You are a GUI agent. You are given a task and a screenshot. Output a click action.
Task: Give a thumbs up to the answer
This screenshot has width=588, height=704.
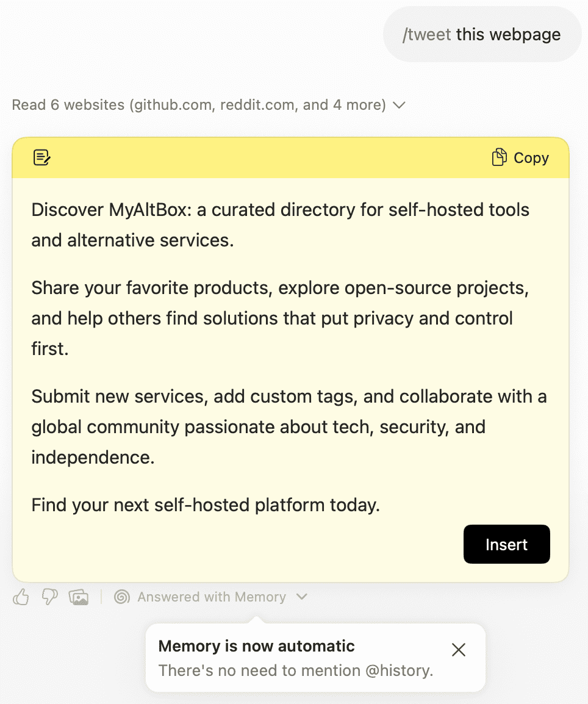pos(21,597)
